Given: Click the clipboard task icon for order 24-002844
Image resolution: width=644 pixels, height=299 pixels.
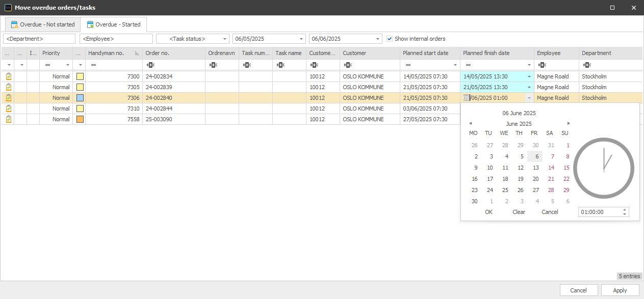Looking at the screenshot, I should click(8, 108).
